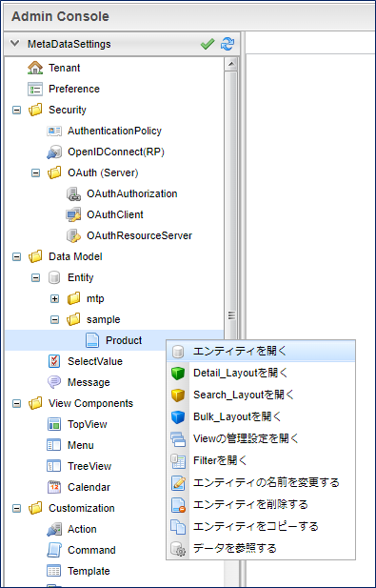Collapse the Data Model folder node

click(x=16, y=257)
